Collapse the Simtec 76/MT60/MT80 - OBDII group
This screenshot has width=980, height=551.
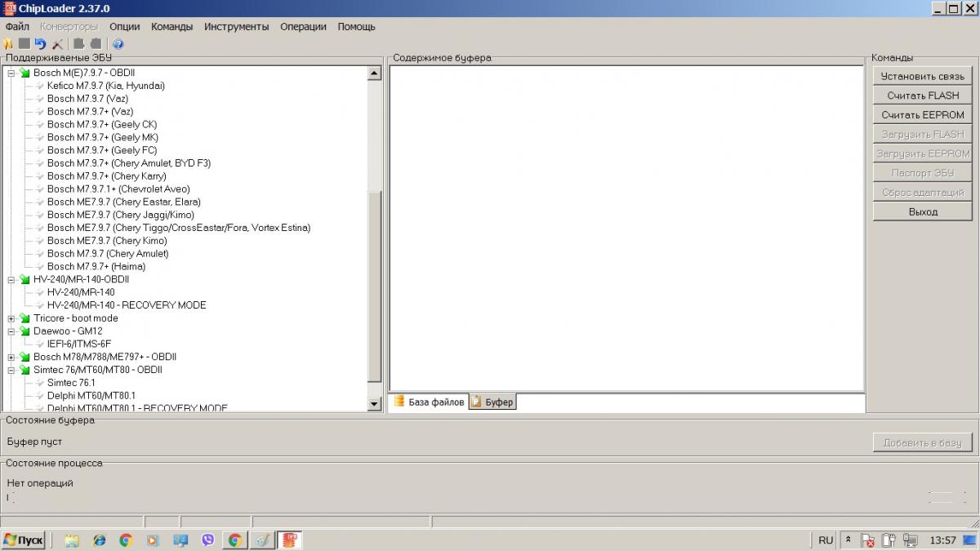click(x=11, y=370)
